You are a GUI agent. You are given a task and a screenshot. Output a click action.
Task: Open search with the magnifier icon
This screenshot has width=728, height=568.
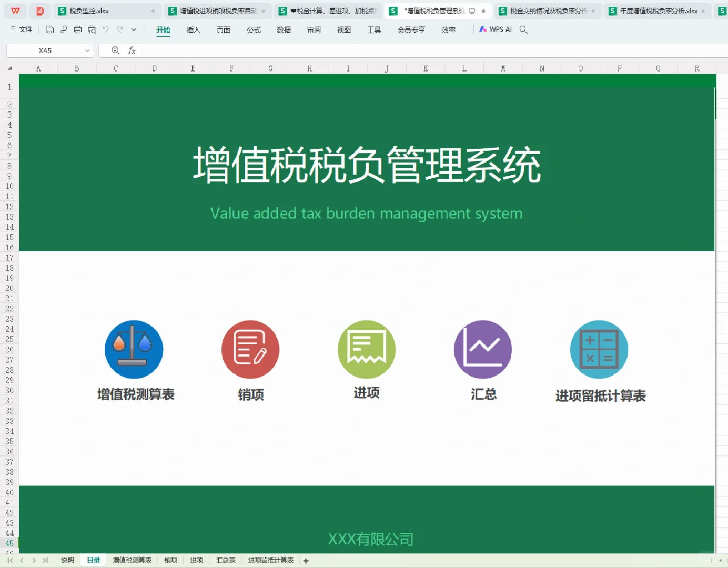(x=523, y=29)
